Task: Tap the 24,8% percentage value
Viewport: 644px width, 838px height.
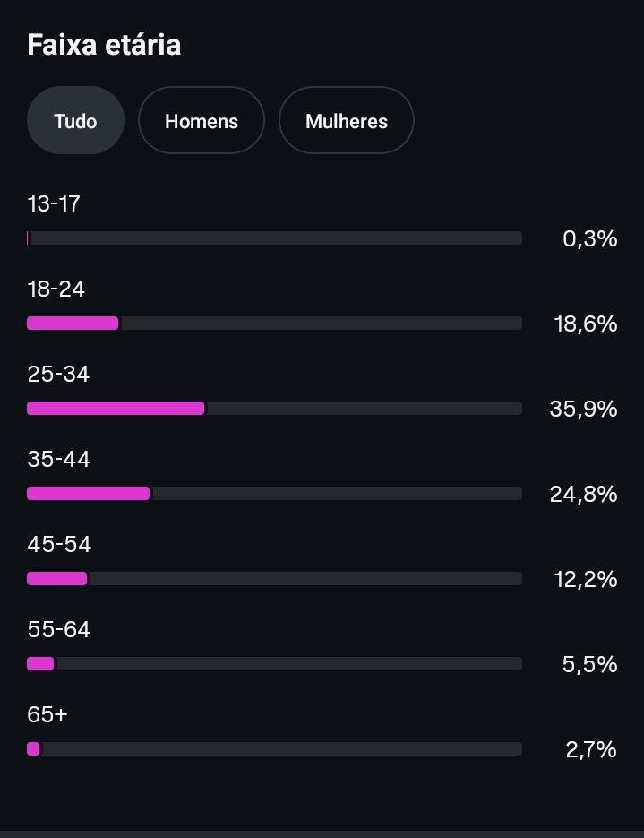Action: click(583, 494)
